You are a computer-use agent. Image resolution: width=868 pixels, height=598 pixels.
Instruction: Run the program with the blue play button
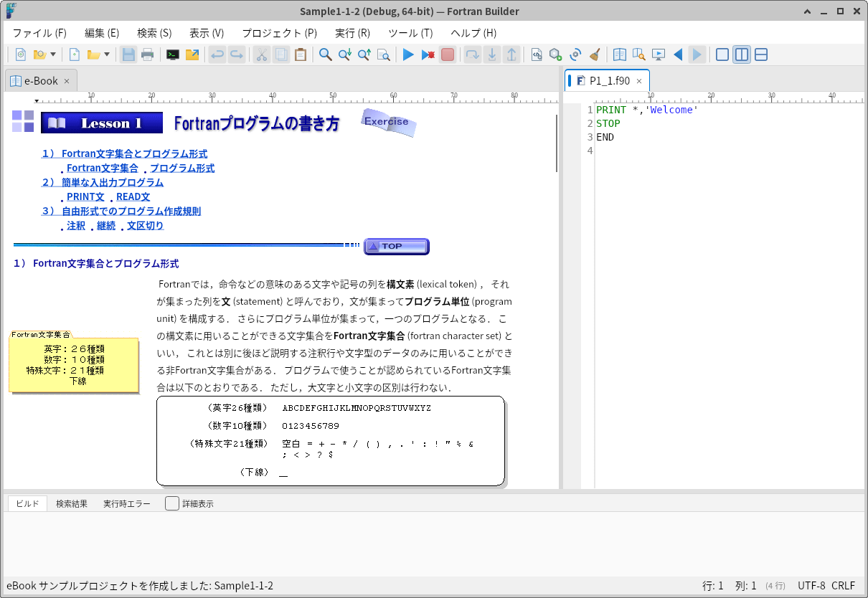pos(408,54)
